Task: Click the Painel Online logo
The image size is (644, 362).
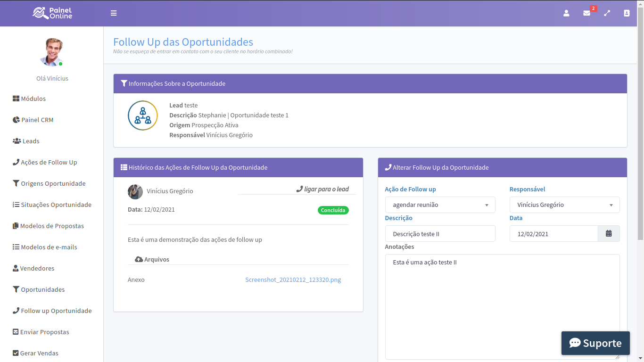Action: coord(52,13)
